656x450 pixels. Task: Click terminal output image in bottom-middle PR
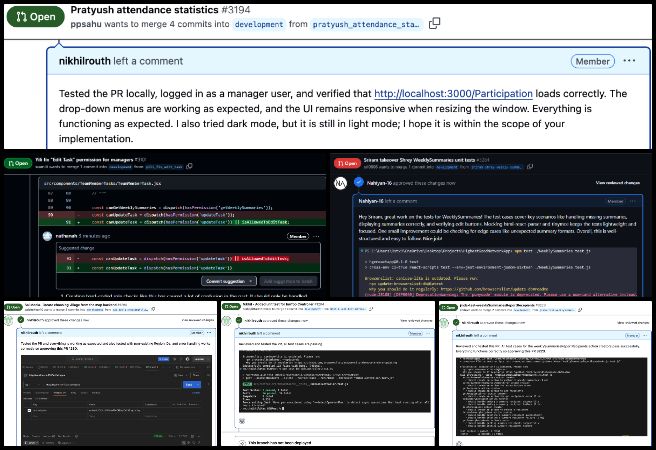(335, 381)
